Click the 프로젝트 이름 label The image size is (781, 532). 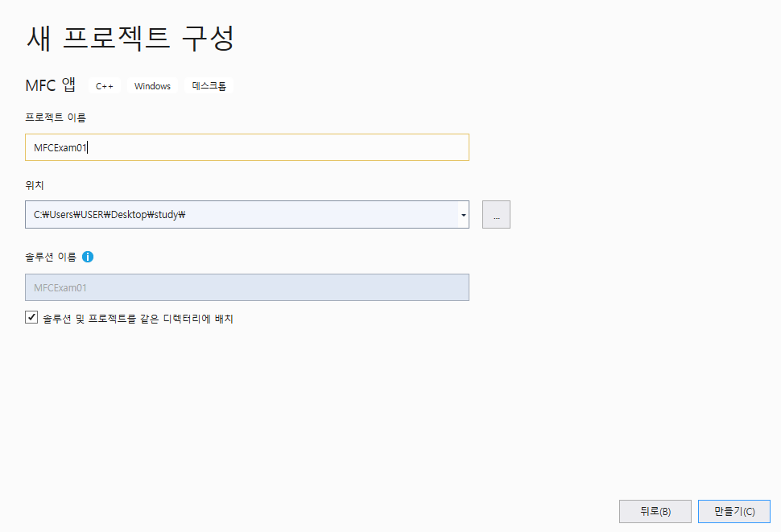(56, 118)
